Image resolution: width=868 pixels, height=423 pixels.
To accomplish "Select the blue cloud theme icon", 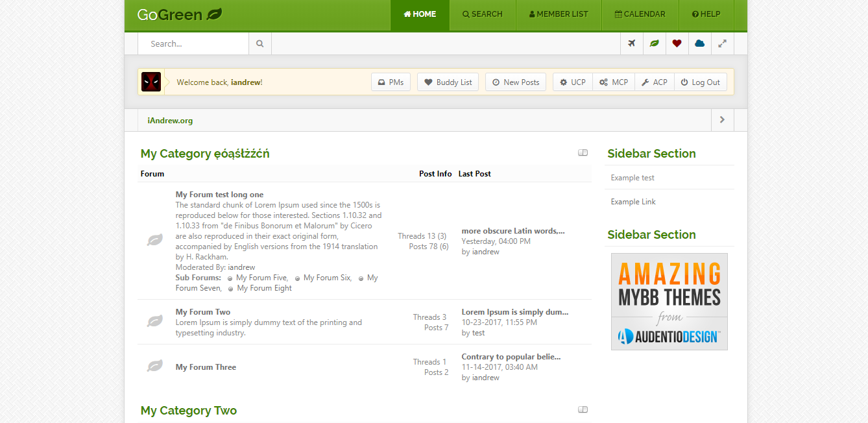I will (x=699, y=44).
